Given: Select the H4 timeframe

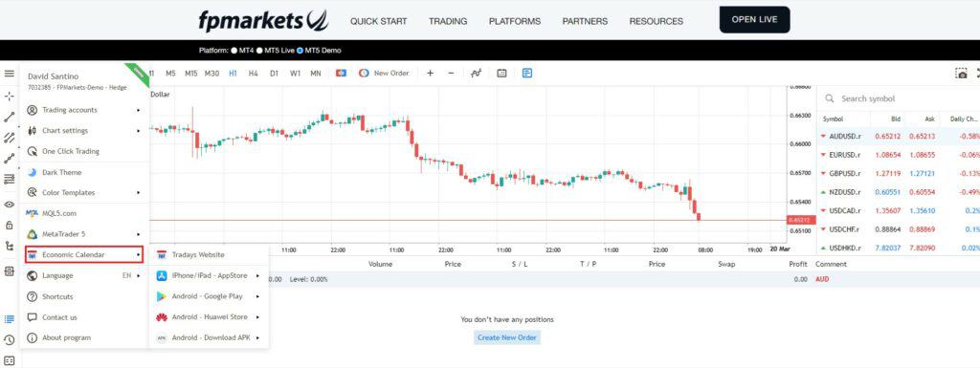Looking at the screenshot, I should point(253,73).
